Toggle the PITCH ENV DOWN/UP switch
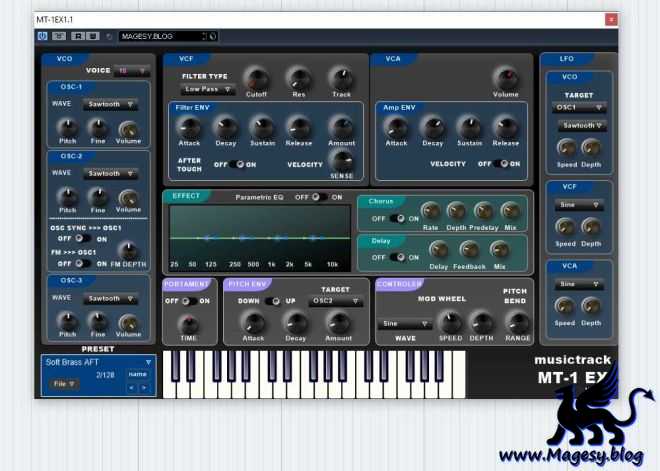The image size is (660, 471). click(x=273, y=301)
